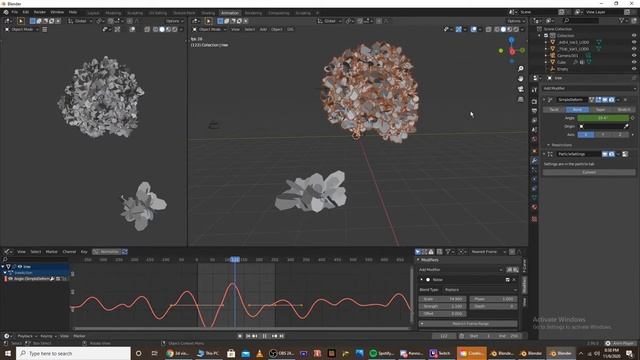Click the current frame marker in graph editor
This screenshot has height=360, width=640.
click(x=235, y=260)
